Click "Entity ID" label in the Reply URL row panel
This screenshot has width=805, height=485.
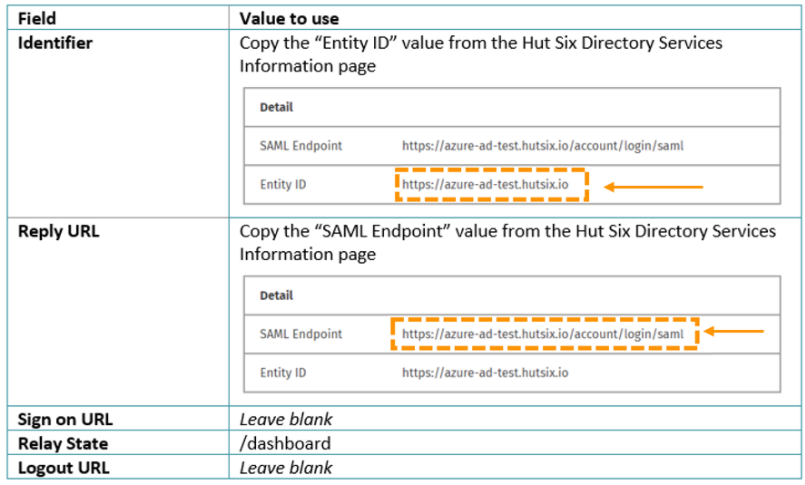pyautogui.click(x=283, y=373)
